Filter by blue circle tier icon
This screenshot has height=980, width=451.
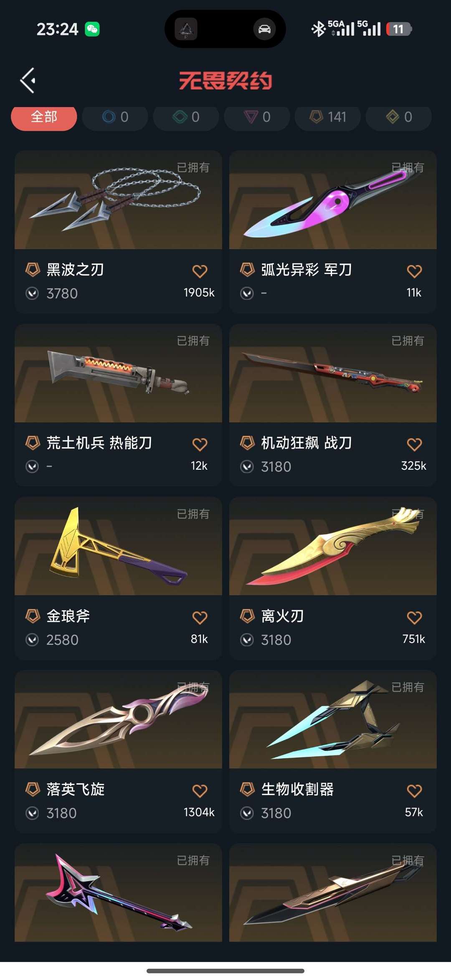pos(115,117)
